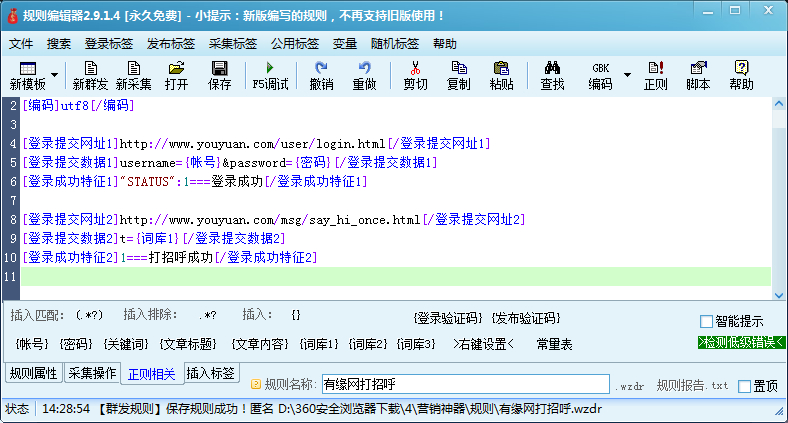Screen dimensions: 788x423
Task: Start F5调试 debug run
Action: (270, 75)
